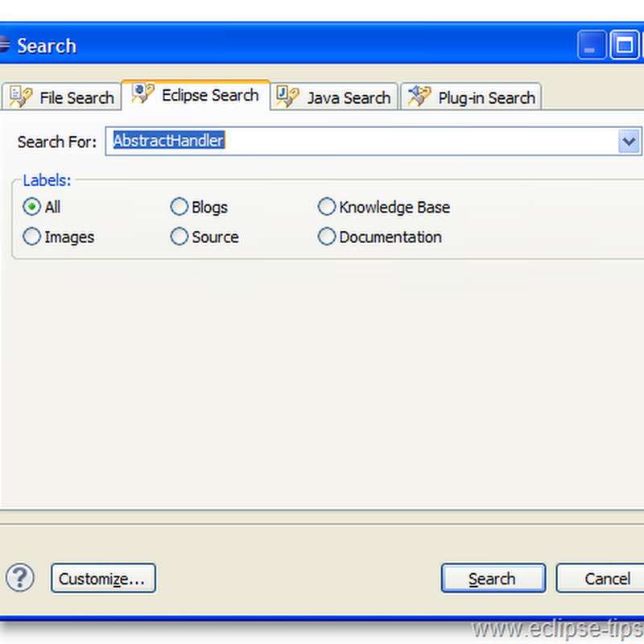Image resolution: width=644 pixels, height=644 pixels.
Task: Start the search with the Search button
Action: [493, 578]
